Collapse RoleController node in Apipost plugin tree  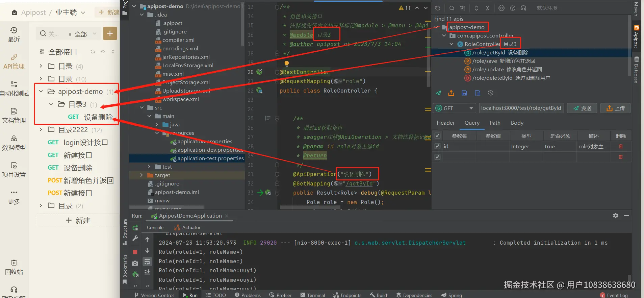(452, 44)
